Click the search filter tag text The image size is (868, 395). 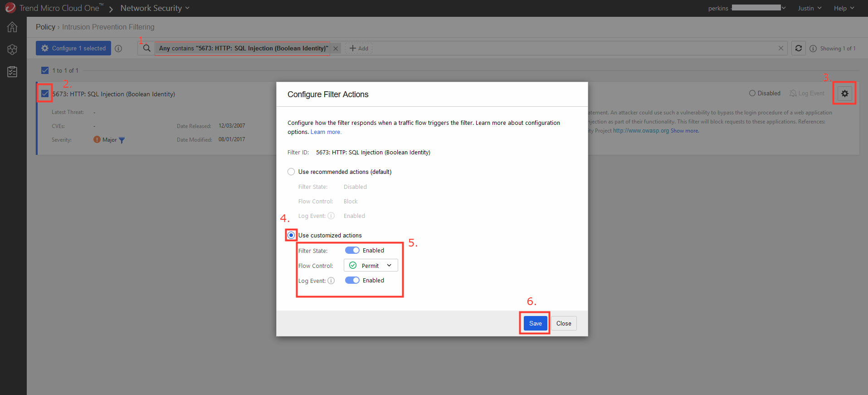click(x=244, y=49)
